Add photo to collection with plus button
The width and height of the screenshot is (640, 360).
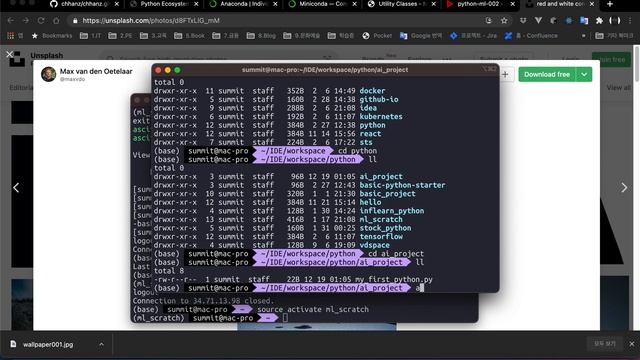[x=505, y=74]
